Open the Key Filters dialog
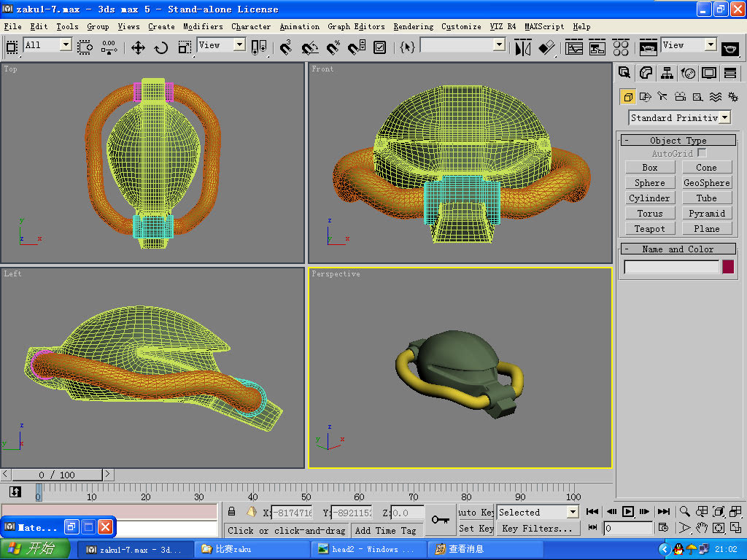The image size is (747, 560). (538, 528)
